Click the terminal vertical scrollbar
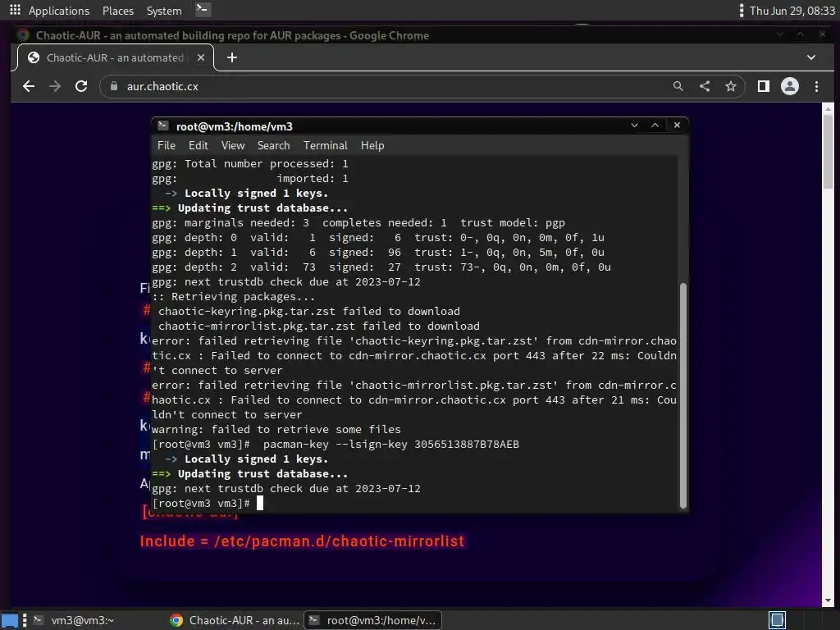840x630 pixels. click(682, 395)
